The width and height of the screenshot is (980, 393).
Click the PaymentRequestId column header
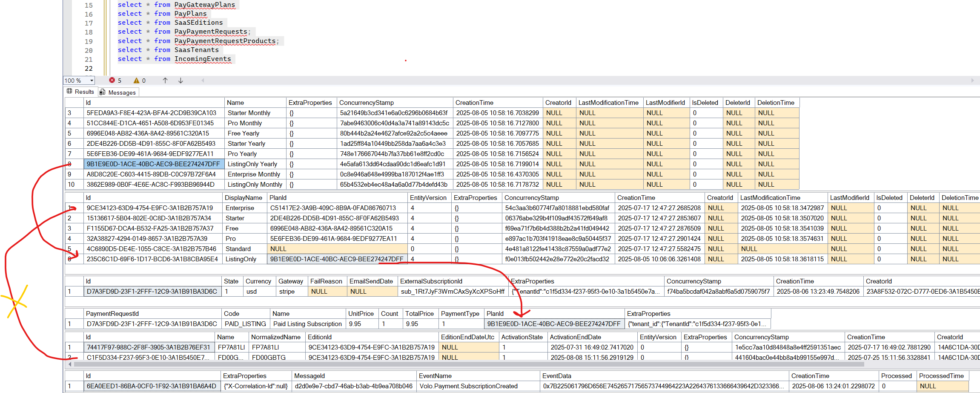152,314
